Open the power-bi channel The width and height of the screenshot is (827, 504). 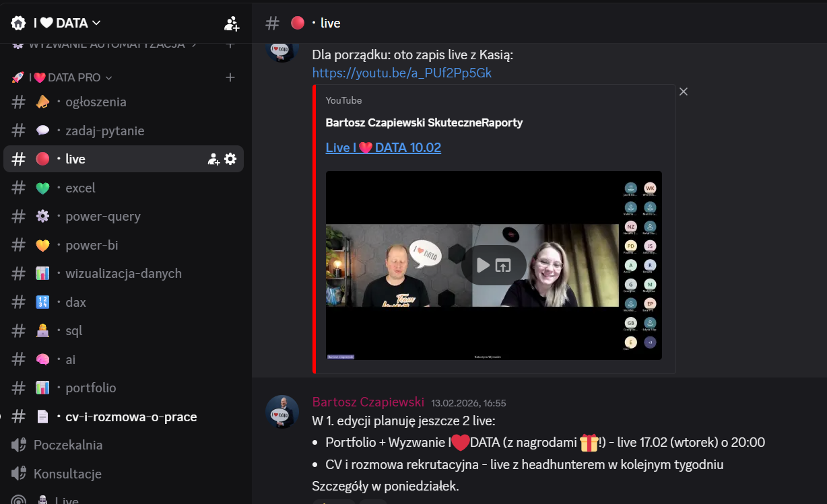pyautogui.click(x=92, y=245)
